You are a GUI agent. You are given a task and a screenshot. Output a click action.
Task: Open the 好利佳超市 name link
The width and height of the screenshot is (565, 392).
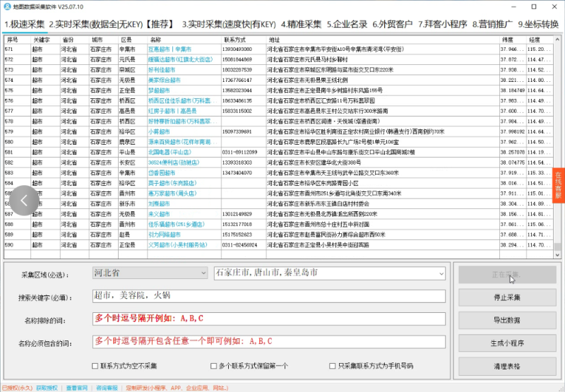click(162, 70)
